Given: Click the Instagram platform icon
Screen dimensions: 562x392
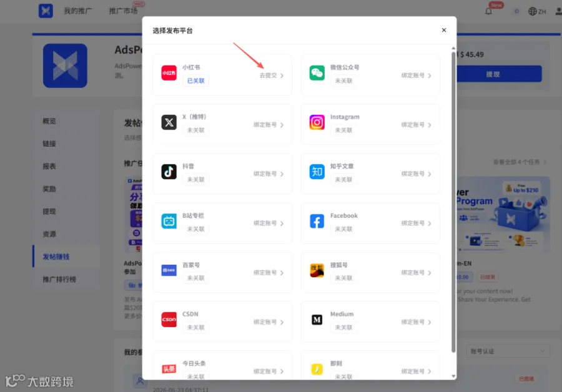Looking at the screenshot, I should pyautogui.click(x=317, y=122).
